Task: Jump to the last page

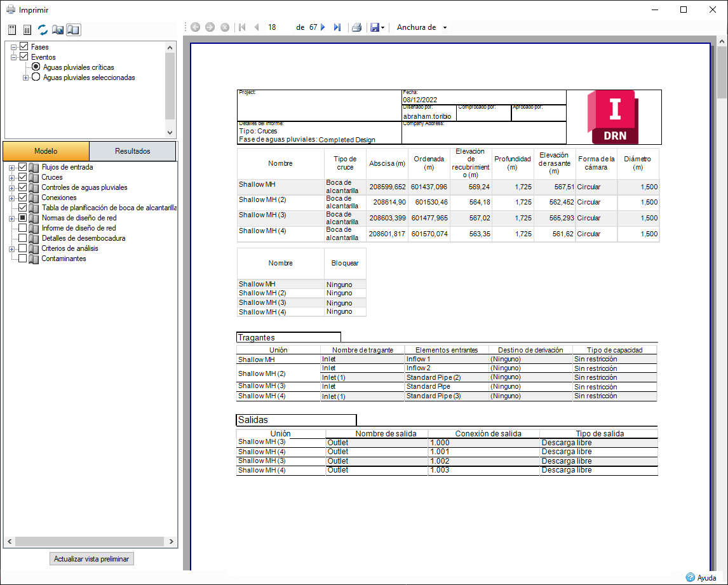Action: coord(337,27)
